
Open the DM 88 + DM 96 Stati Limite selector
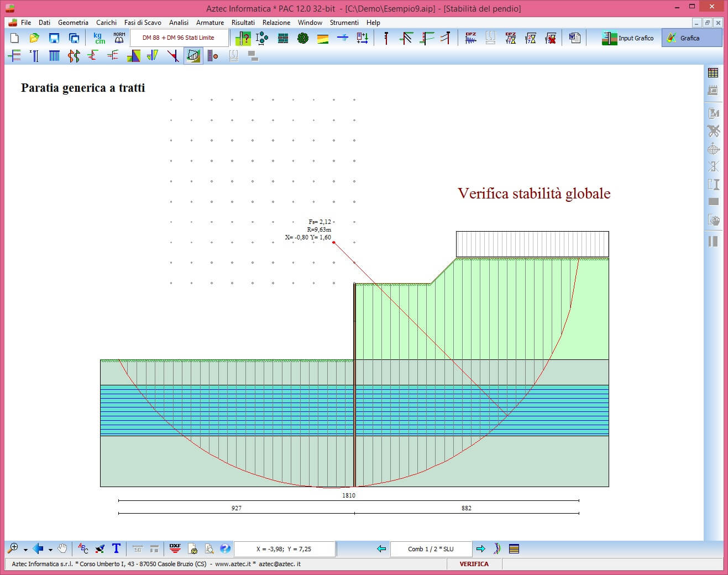[x=179, y=38]
